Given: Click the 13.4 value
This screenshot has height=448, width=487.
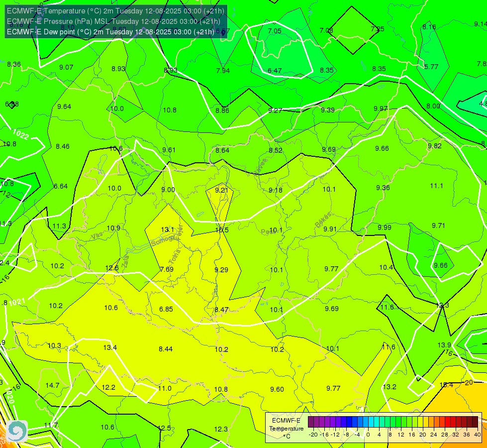Looking at the screenshot, I should (110, 347).
